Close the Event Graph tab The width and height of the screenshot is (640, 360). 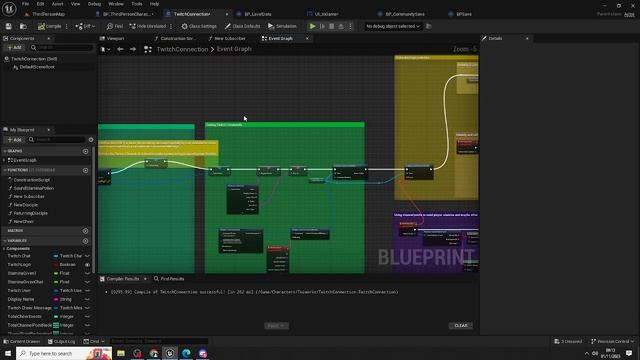pos(307,38)
